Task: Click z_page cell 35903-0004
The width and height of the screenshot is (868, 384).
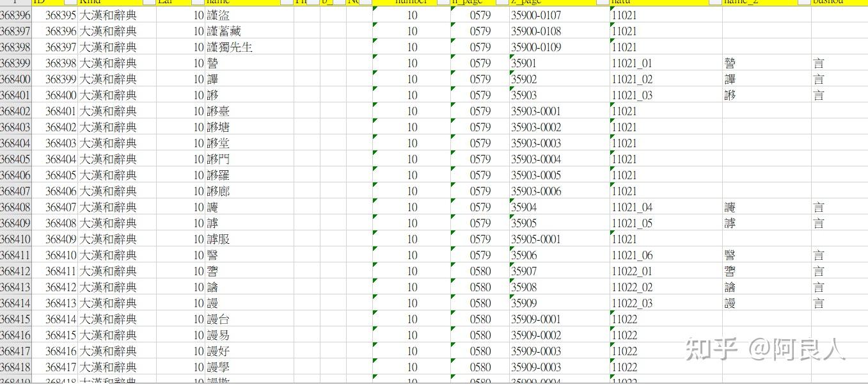Action: tap(559, 159)
